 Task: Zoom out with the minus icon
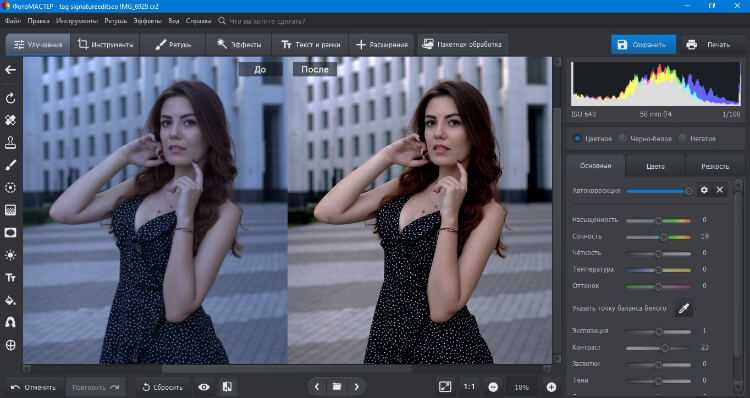pyautogui.click(x=493, y=387)
